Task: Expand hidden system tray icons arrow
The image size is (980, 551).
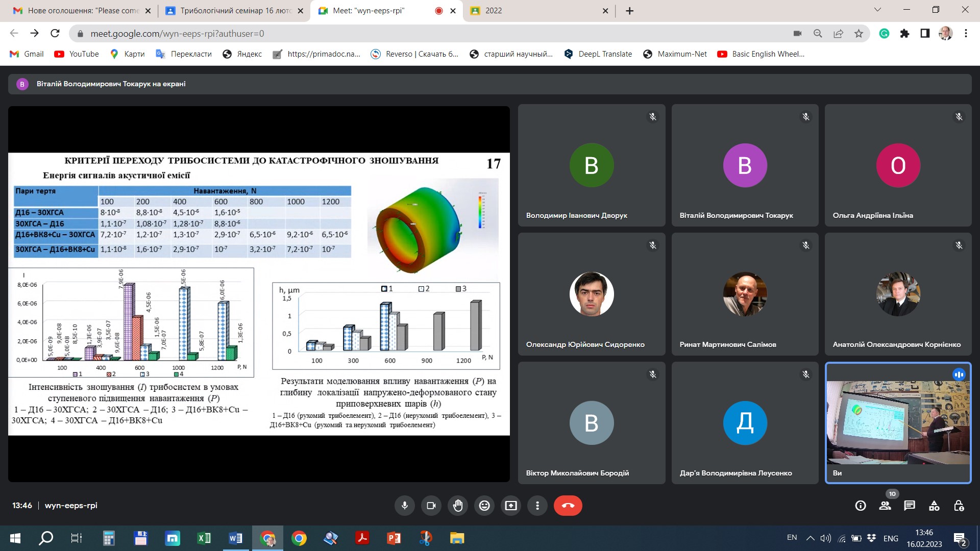Action: (810, 538)
